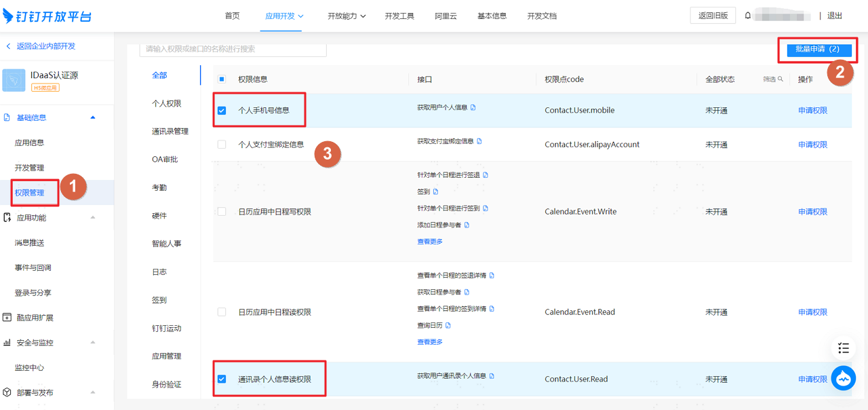868x410 pixels.
Task: Uncheck the 个人手机号信息 checkbox
Action: point(222,110)
